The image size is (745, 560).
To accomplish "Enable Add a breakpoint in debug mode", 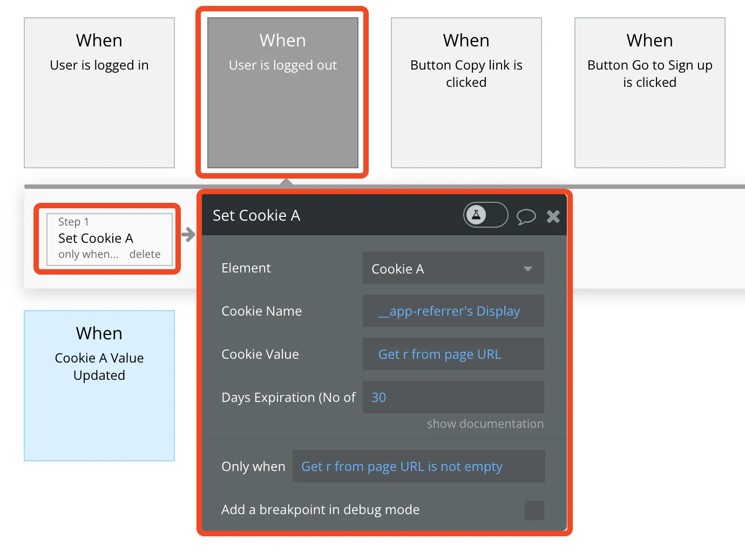I will tap(534, 510).
